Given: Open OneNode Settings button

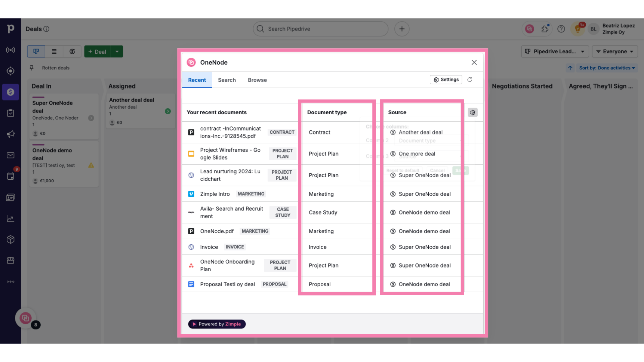Looking at the screenshot, I should [x=446, y=79].
